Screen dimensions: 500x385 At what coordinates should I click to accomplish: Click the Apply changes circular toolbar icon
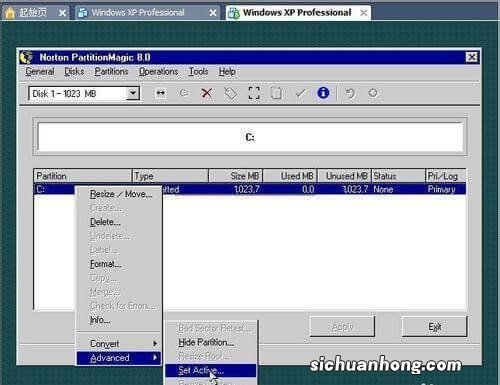tap(373, 93)
